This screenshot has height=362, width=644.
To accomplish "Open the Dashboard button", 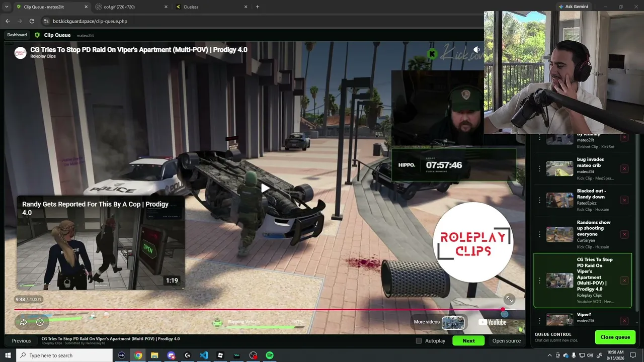I will [x=17, y=35].
